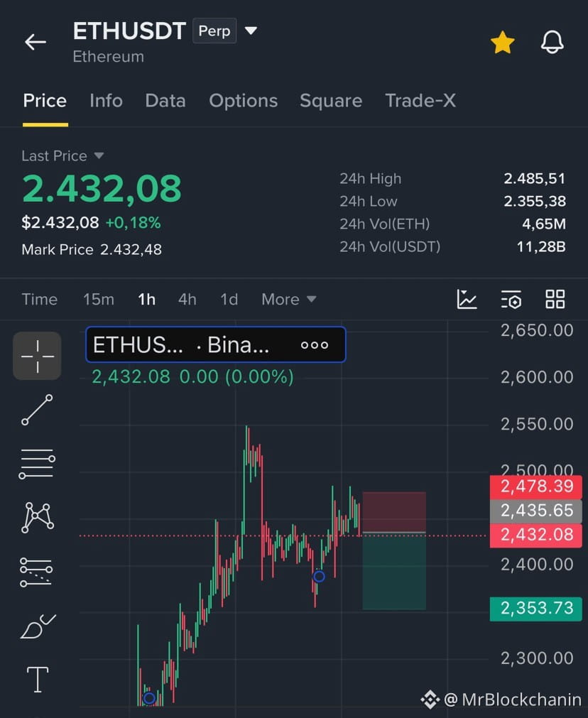Open the Info tab
The width and height of the screenshot is (588, 718).
coord(106,101)
